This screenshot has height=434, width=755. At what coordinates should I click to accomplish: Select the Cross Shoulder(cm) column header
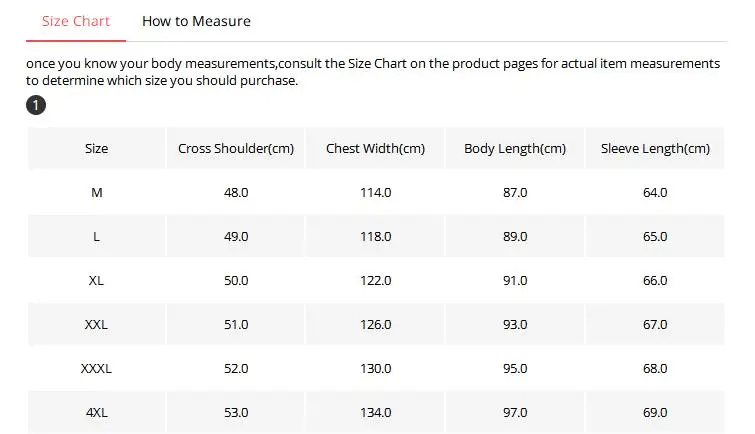(x=236, y=148)
